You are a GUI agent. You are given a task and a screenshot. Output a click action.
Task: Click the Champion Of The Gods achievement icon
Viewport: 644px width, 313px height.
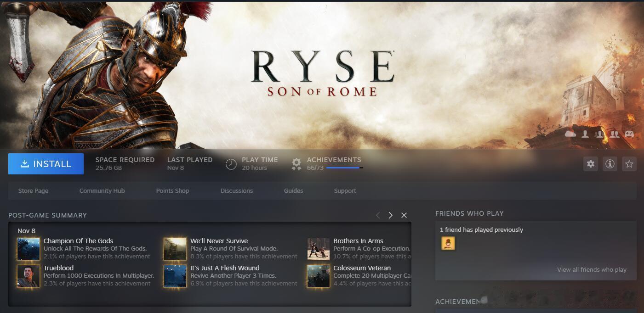tap(28, 249)
